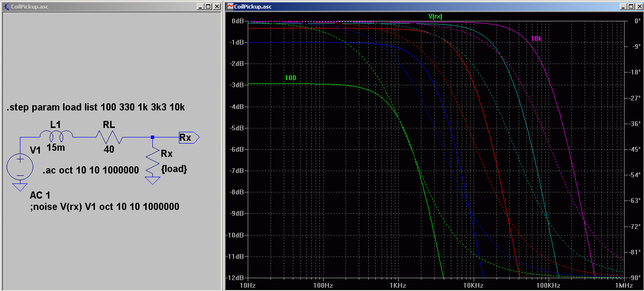Screen dimensions: 644x291
Task: Click the {load} resistor value text
Action: (x=174, y=168)
